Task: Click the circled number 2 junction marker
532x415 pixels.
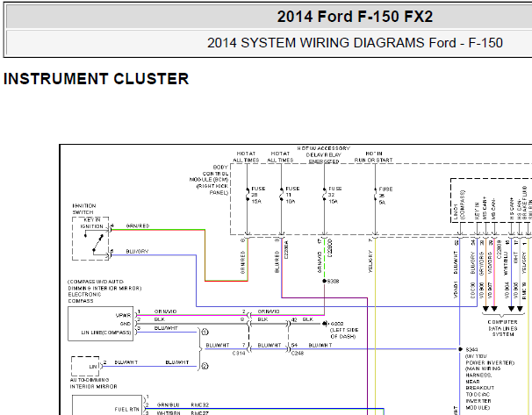Action: pos(205,366)
